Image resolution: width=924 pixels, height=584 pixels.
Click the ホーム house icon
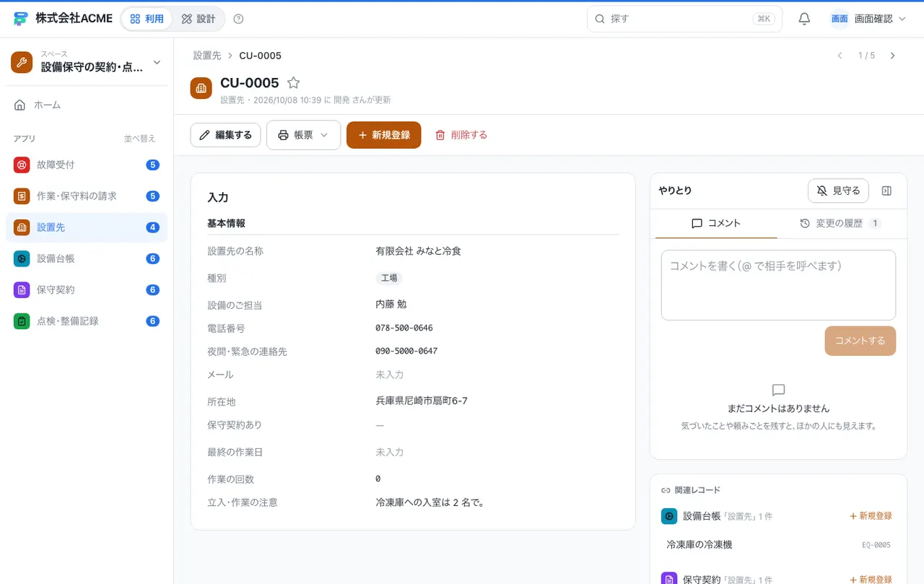click(x=20, y=105)
